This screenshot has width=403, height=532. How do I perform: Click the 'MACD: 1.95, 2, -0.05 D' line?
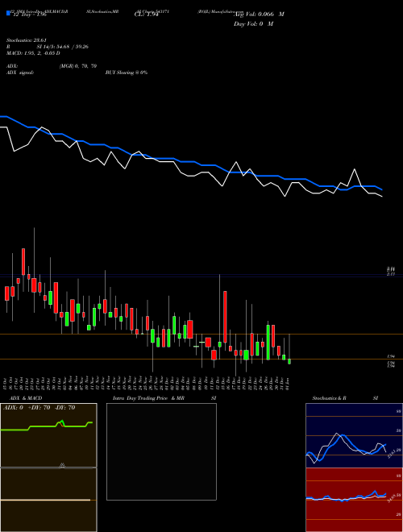pyautogui.click(x=33, y=53)
